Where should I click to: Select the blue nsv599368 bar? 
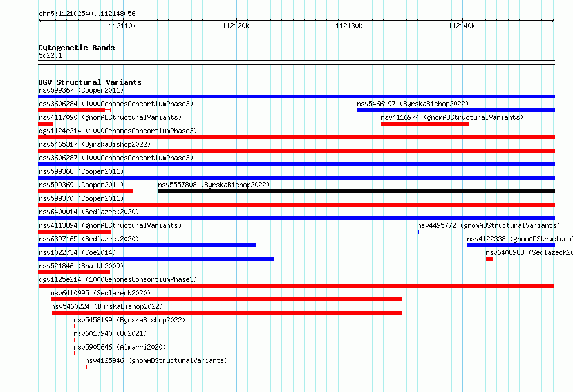coord(296,178)
